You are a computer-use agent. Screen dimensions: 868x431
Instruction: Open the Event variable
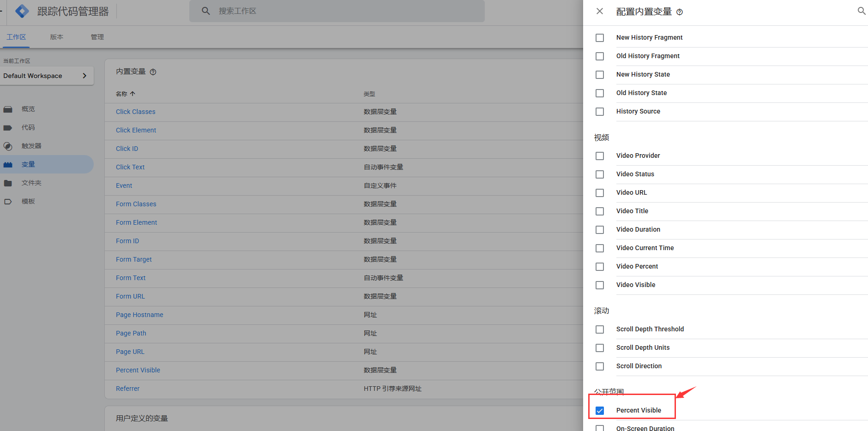click(x=124, y=186)
